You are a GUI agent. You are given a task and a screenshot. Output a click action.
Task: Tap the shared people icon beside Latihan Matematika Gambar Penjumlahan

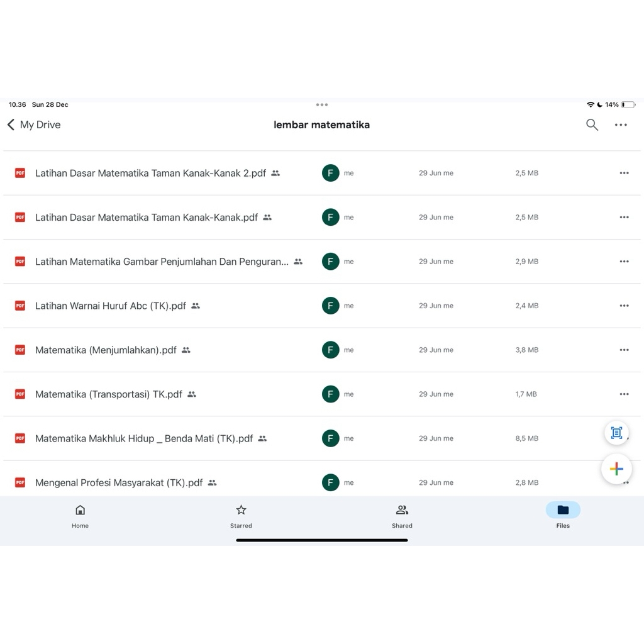tap(298, 262)
